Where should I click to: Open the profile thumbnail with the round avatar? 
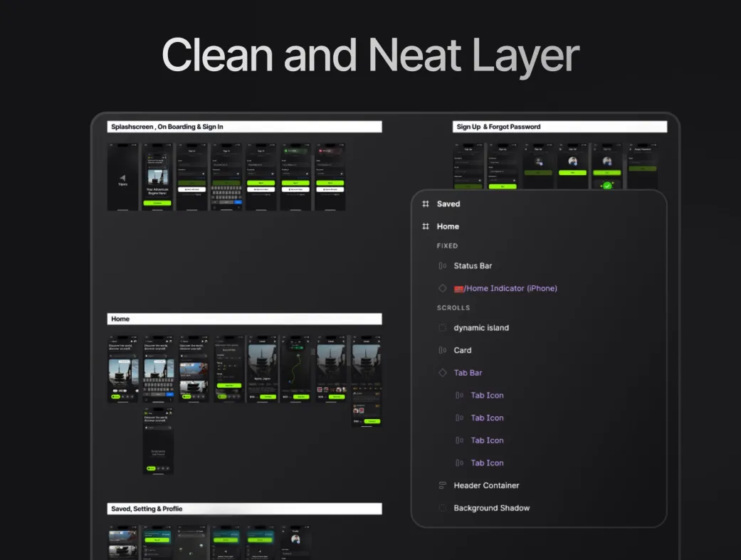pyautogui.click(x=295, y=542)
